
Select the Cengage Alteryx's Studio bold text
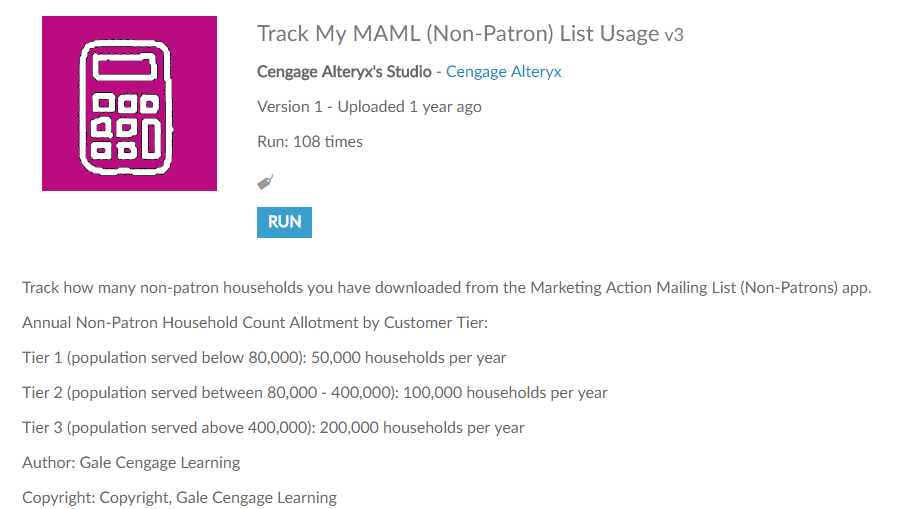[x=344, y=72]
